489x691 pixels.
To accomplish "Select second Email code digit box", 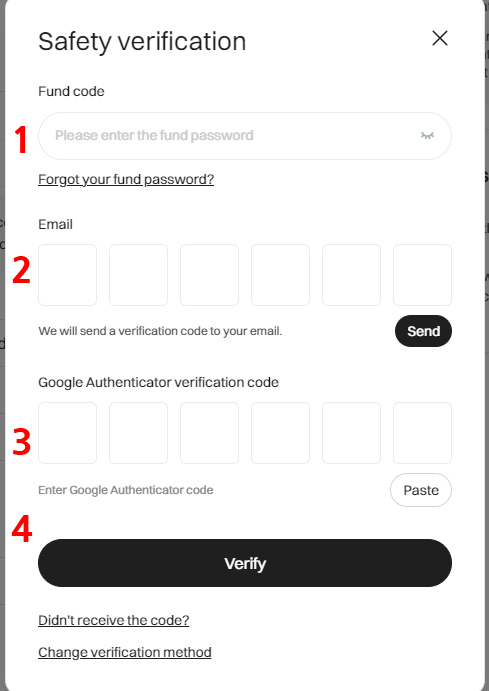I will click(x=138, y=275).
